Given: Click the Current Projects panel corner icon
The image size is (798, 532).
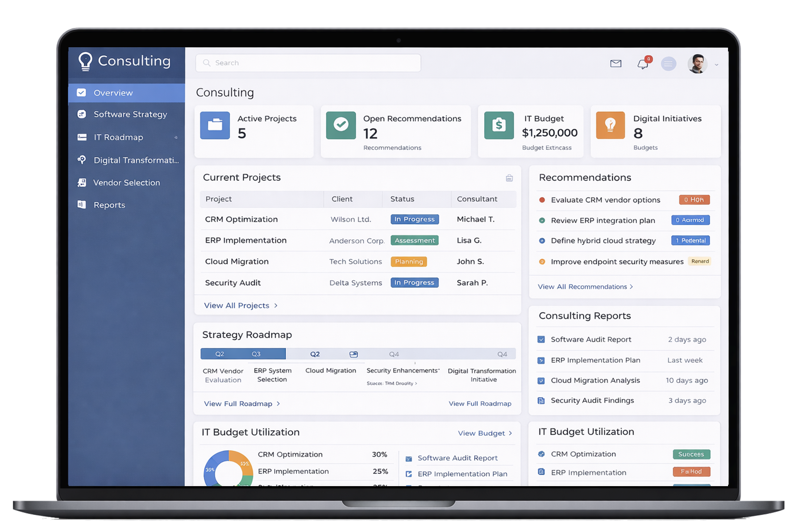Looking at the screenshot, I should [509, 178].
